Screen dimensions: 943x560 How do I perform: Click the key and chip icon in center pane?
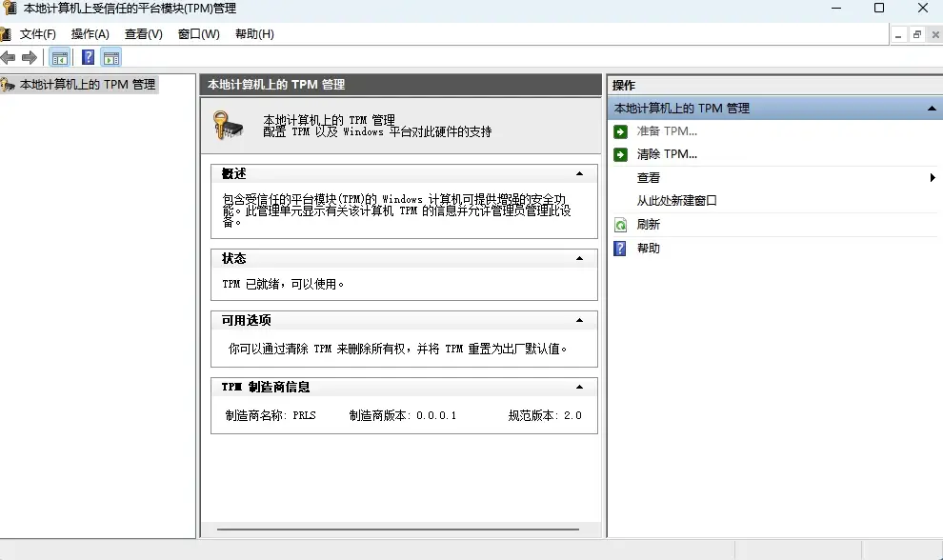point(228,125)
